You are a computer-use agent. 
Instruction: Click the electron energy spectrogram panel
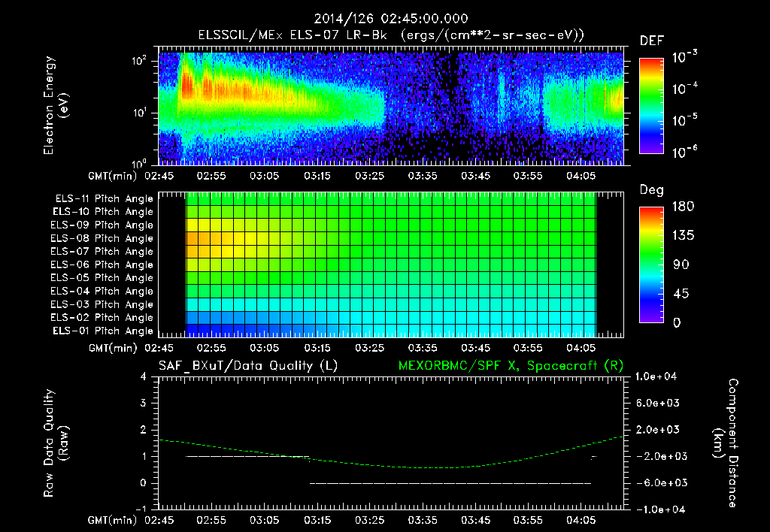(x=391, y=106)
